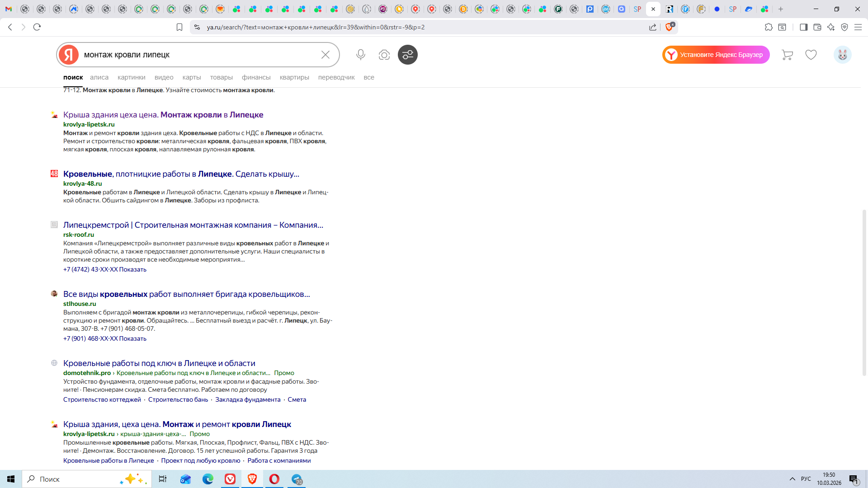Open the krovlya-48.ru result title link
868x488 pixels.
(x=181, y=174)
